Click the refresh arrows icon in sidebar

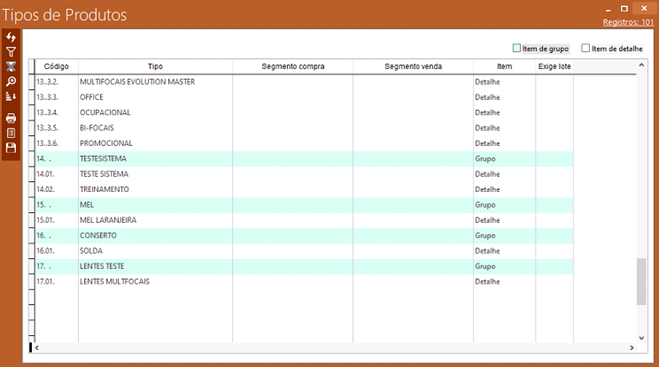coord(11,37)
